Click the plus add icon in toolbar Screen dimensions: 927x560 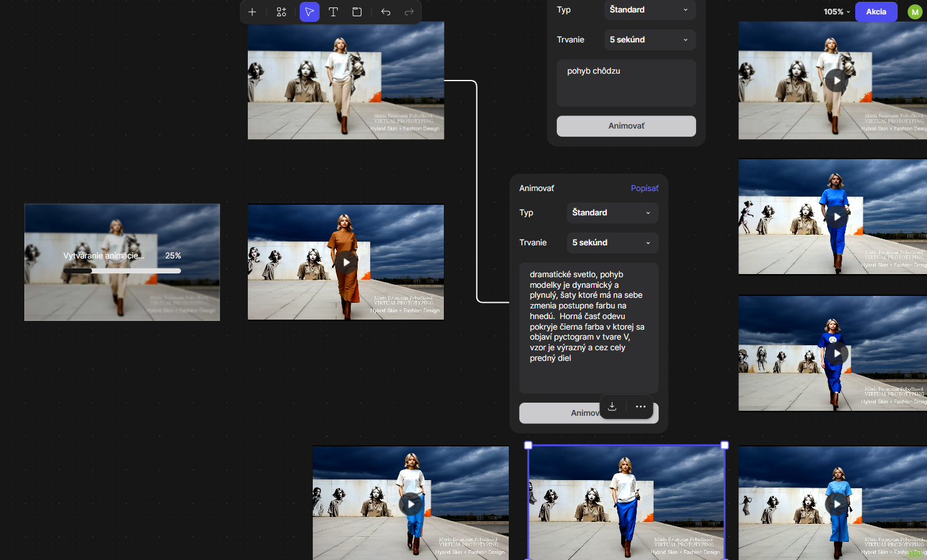252,12
